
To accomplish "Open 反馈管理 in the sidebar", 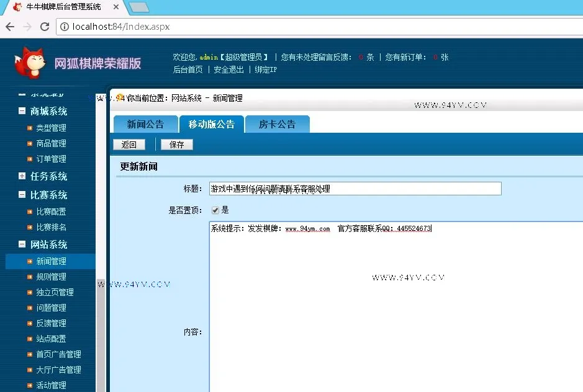I will (52, 324).
